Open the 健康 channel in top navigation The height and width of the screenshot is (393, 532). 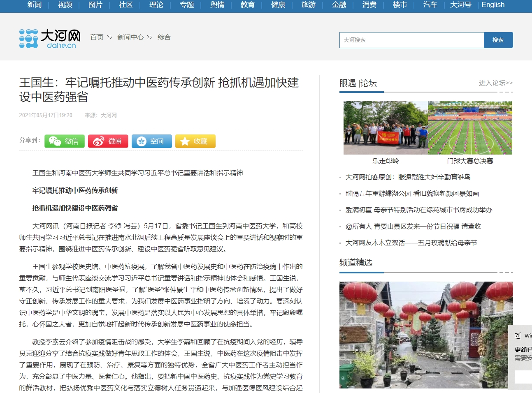tap(278, 5)
